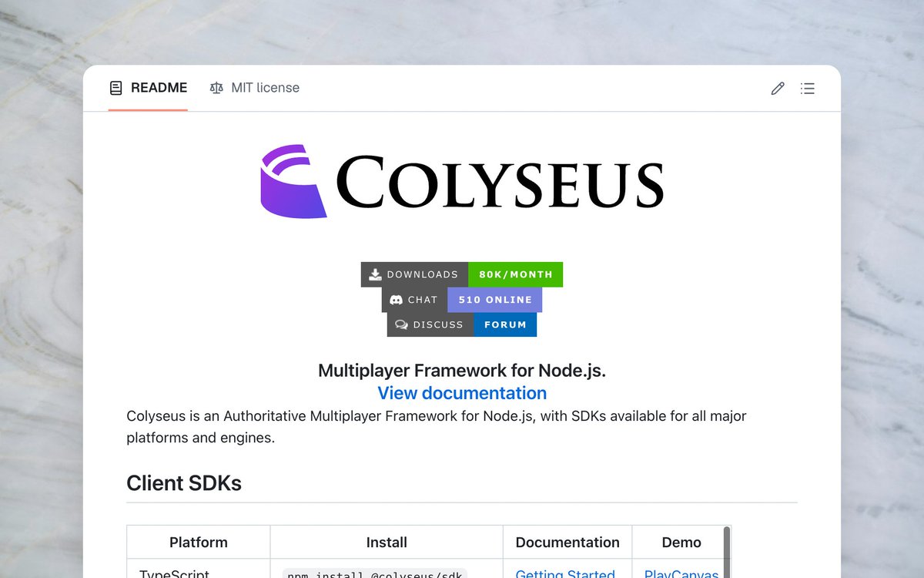Open the Discuss Forum badge
The image size is (924, 578).
(462, 324)
